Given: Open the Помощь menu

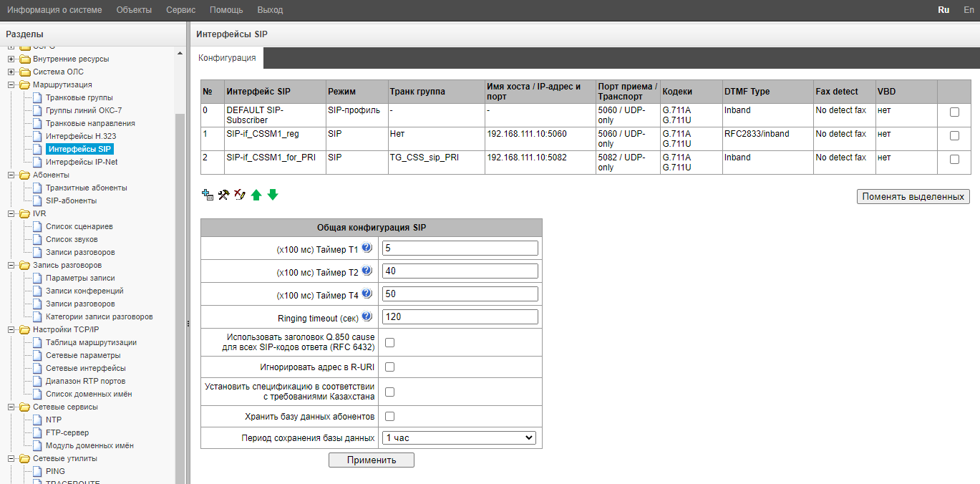Looking at the screenshot, I should pos(226,10).
